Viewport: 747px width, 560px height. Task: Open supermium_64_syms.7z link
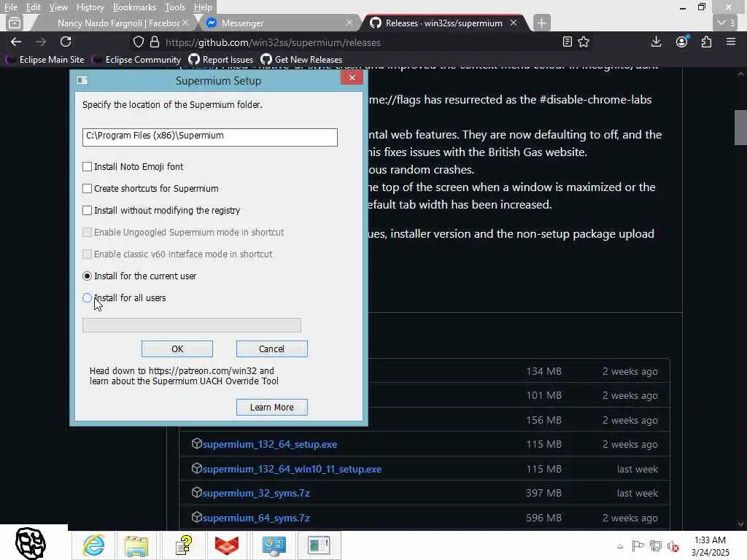(256, 518)
